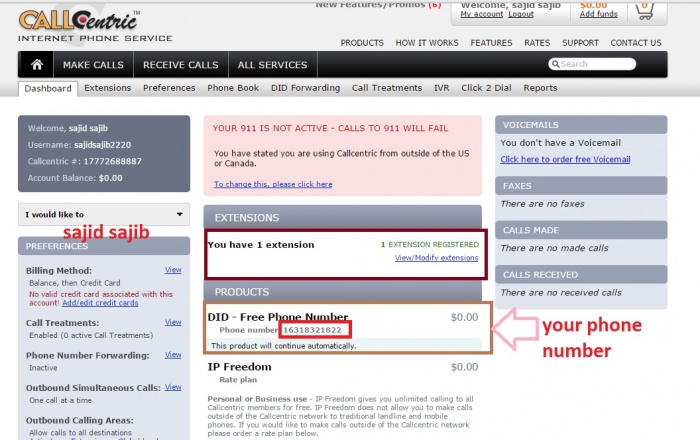Screen dimensions: 700x440
Task: Switch to the Dashboard tab
Action: (x=48, y=88)
